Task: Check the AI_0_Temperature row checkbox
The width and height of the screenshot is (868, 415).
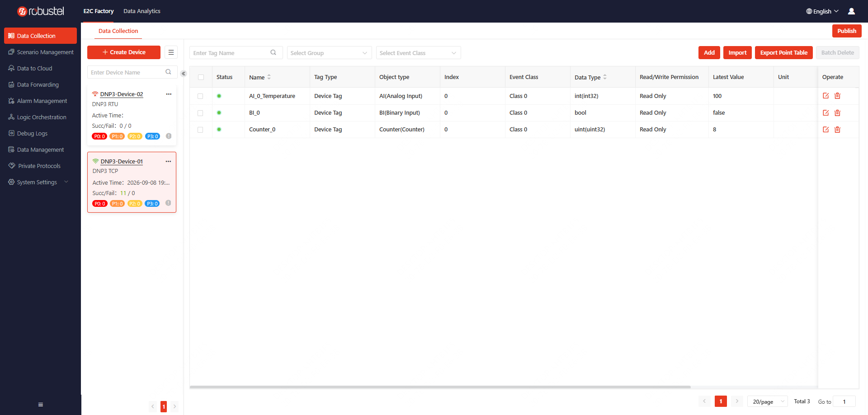Action: (x=200, y=96)
